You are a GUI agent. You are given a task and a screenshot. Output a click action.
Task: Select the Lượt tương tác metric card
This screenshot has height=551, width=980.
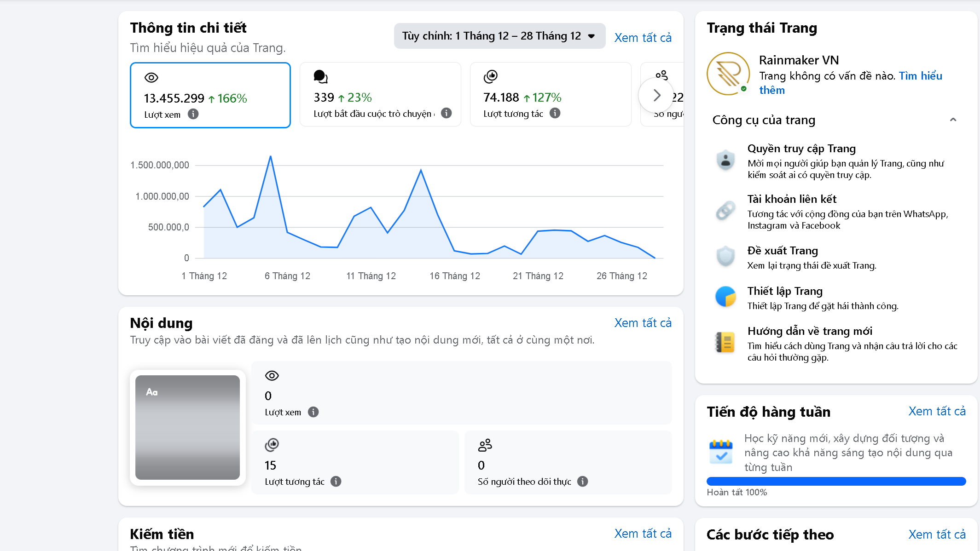(551, 94)
